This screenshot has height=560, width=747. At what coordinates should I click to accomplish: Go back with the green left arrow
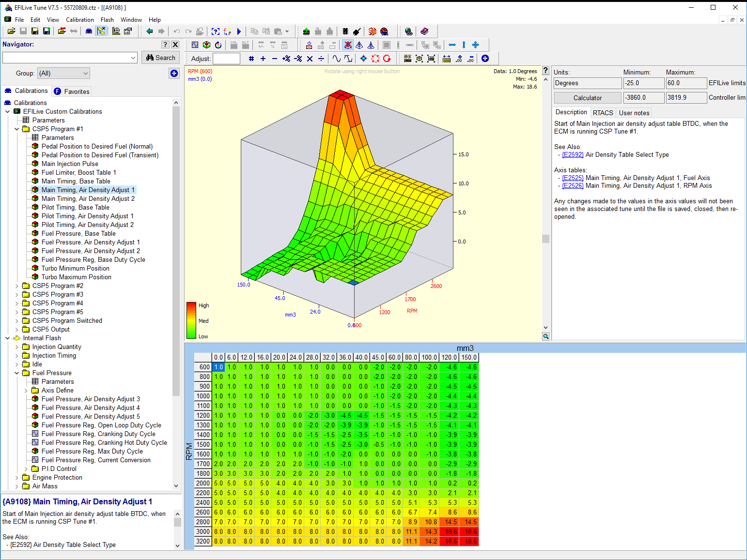150,31
